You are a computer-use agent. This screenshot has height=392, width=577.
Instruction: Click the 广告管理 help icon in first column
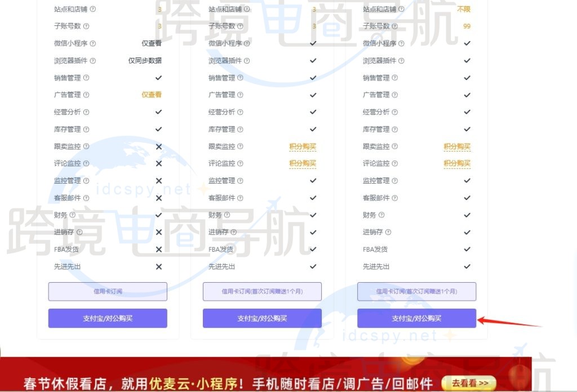[86, 95]
